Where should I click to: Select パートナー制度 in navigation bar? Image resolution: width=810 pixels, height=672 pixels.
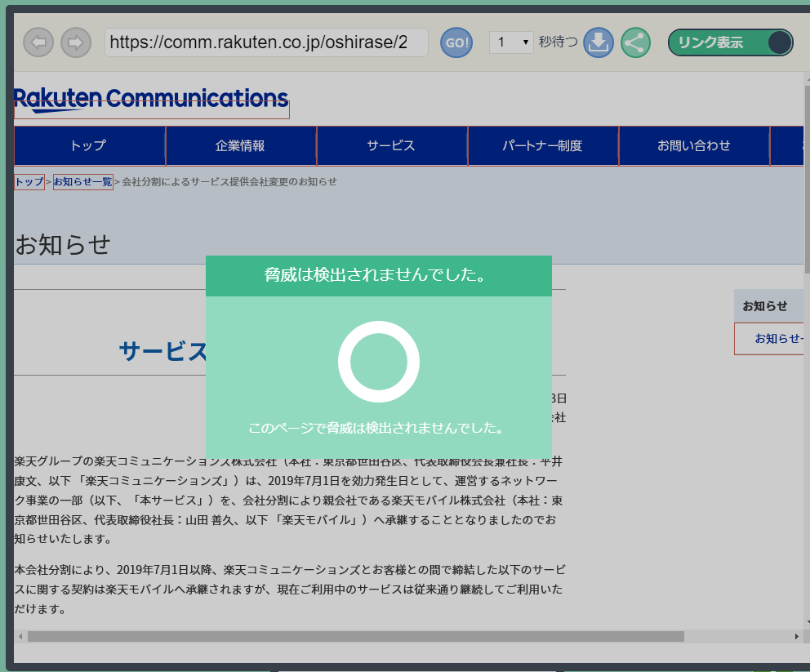pos(542,146)
